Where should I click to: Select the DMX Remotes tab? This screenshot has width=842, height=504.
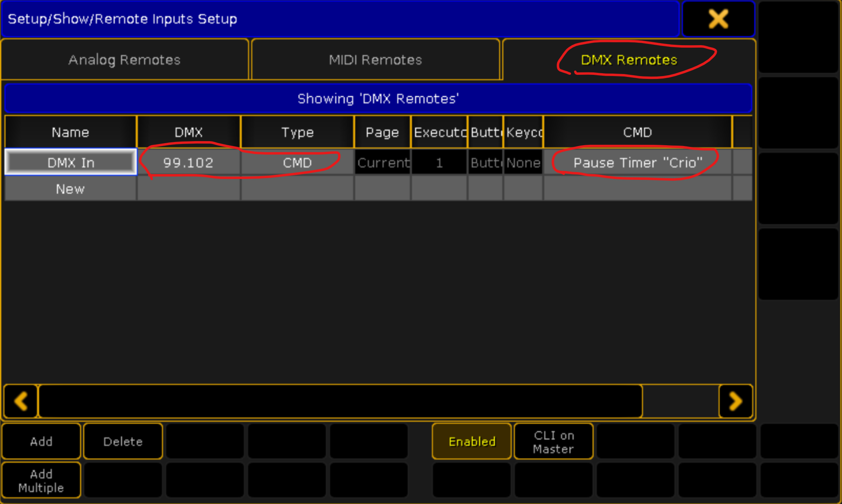(x=629, y=60)
